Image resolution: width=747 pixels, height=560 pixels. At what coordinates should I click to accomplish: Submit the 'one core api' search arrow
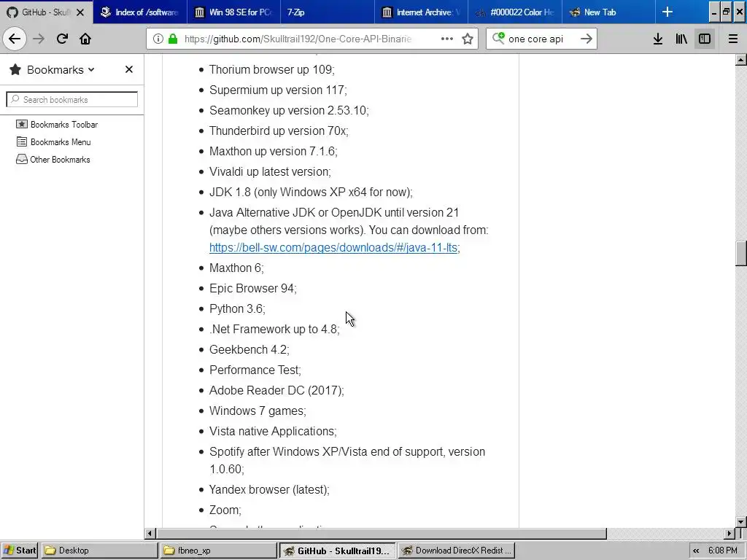point(587,39)
